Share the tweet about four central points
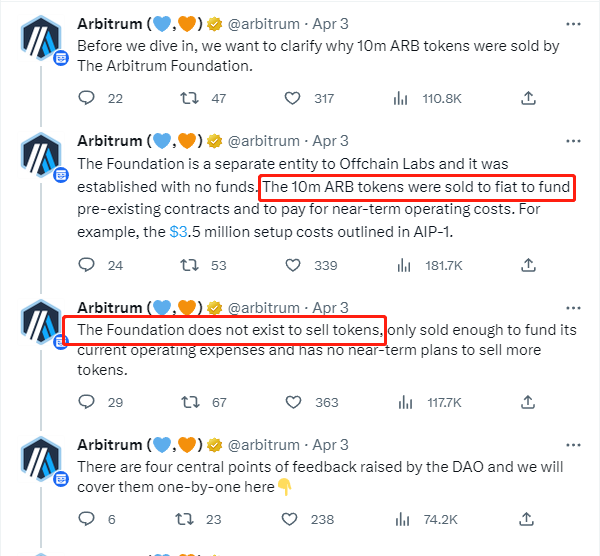The height and width of the screenshot is (556, 600). (527, 519)
